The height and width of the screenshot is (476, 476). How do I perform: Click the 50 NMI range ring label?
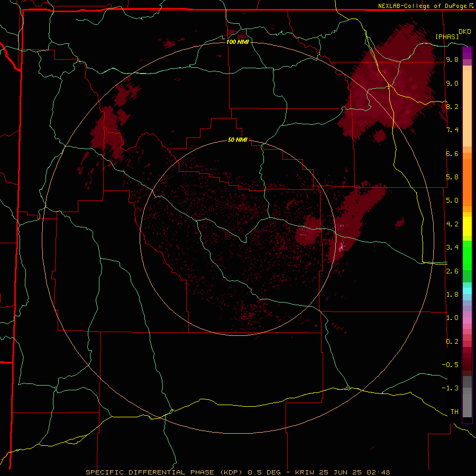[237, 140]
